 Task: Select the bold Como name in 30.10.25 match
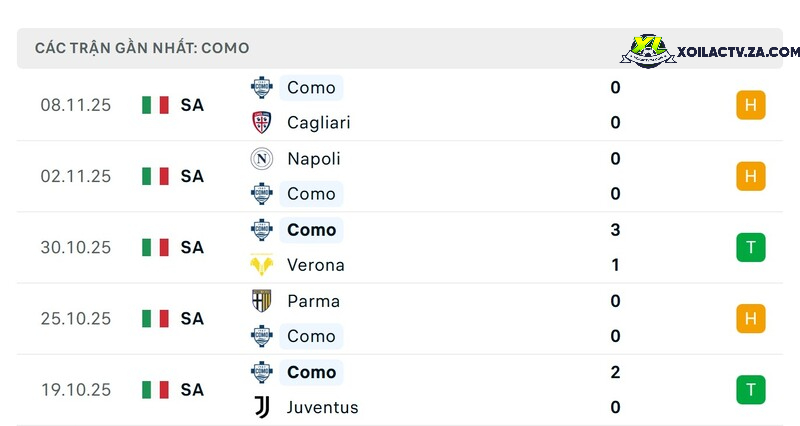(x=312, y=230)
